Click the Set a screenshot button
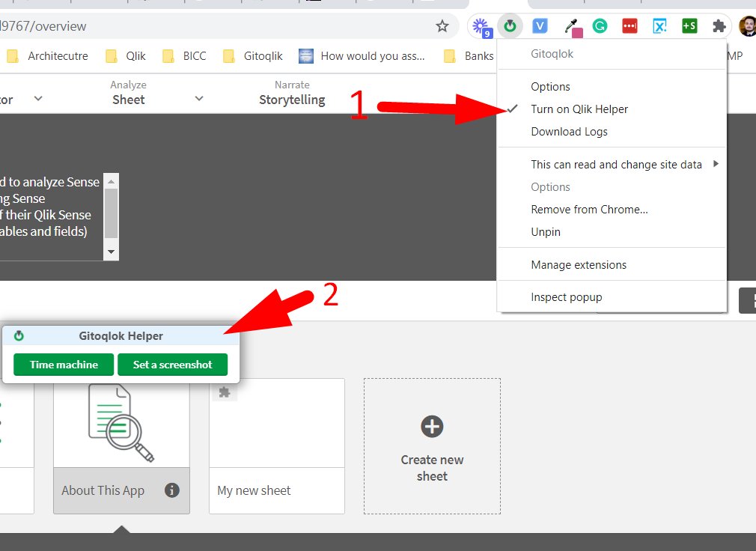This screenshot has height=551, width=756. [173, 365]
